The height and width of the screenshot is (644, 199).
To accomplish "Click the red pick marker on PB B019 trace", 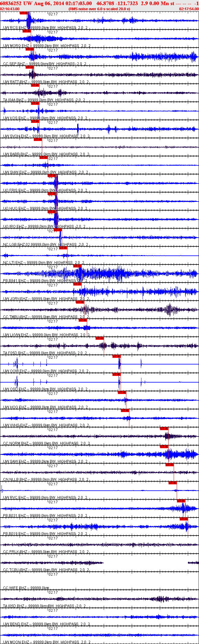I will click(x=184, y=519).
